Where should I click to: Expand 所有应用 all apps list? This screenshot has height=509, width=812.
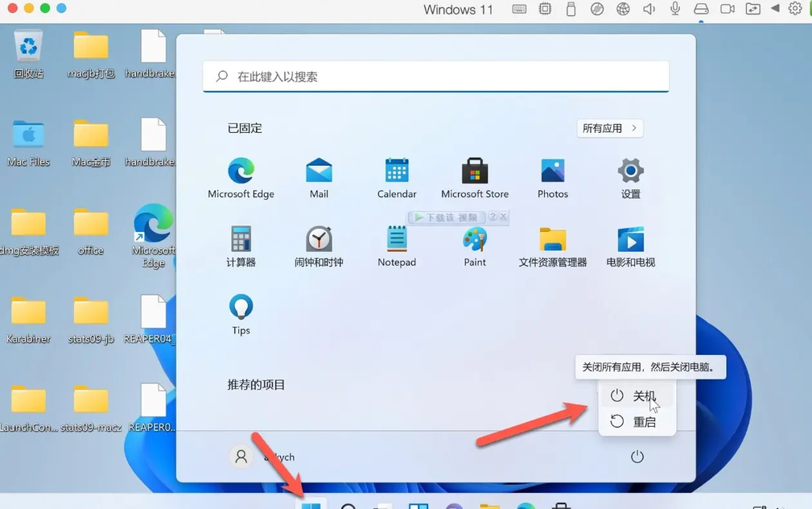(610, 128)
